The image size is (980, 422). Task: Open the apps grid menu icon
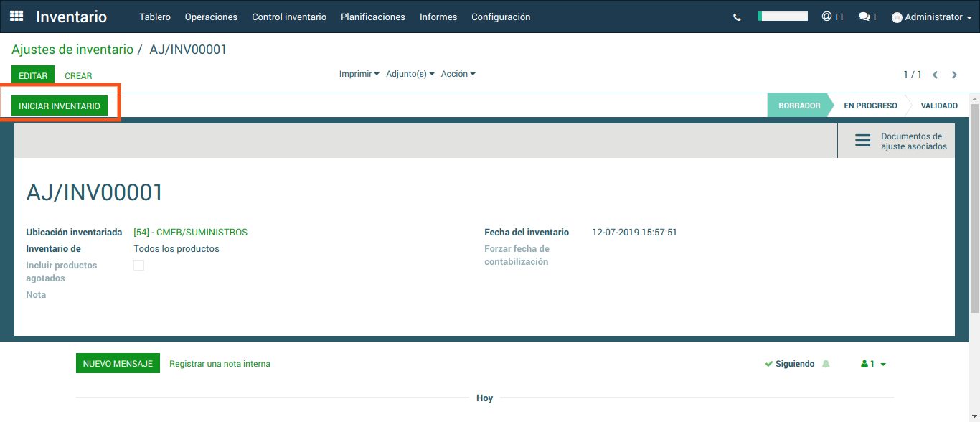pos(16,16)
